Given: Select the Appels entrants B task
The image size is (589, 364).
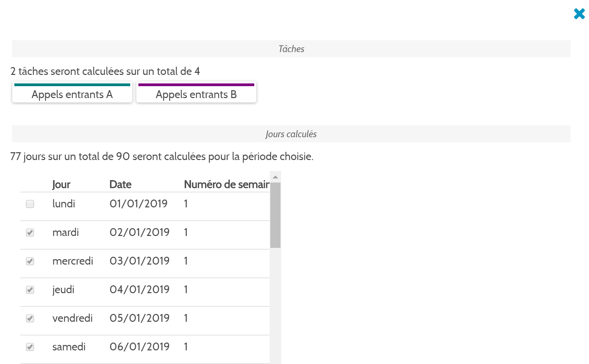Looking at the screenshot, I should click(196, 92).
